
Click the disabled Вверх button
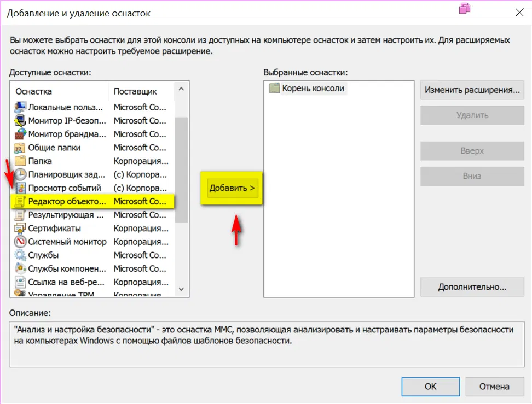(472, 151)
